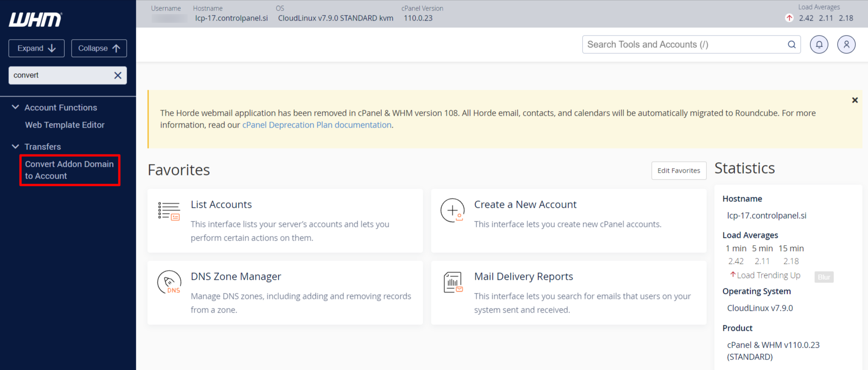Viewport: 868px width, 370px height.
Task: Click cPanel version 110.0.23 in header
Action: (418, 18)
